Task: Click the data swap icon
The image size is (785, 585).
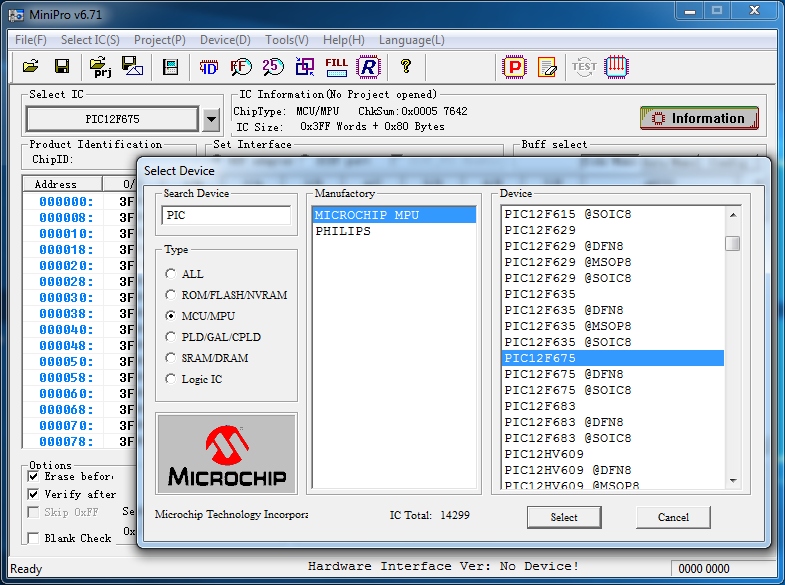Action: [305, 67]
